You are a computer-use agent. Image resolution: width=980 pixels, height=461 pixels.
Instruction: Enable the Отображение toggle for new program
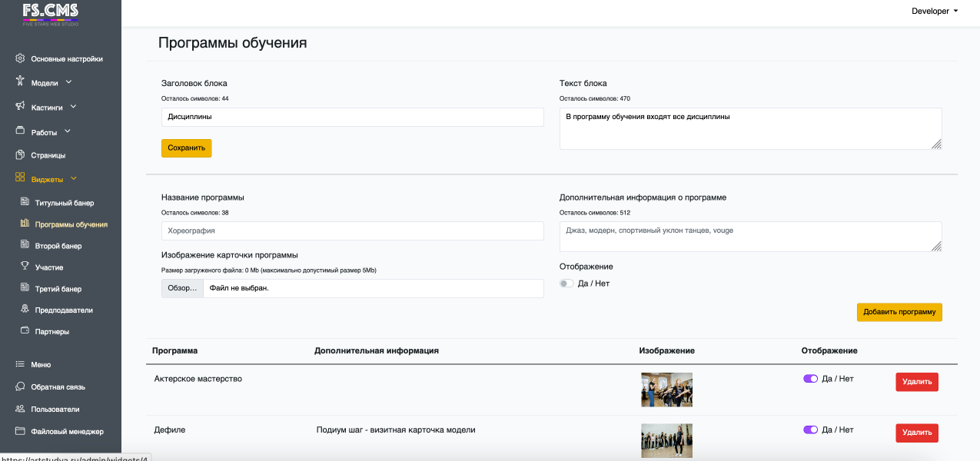coord(566,284)
